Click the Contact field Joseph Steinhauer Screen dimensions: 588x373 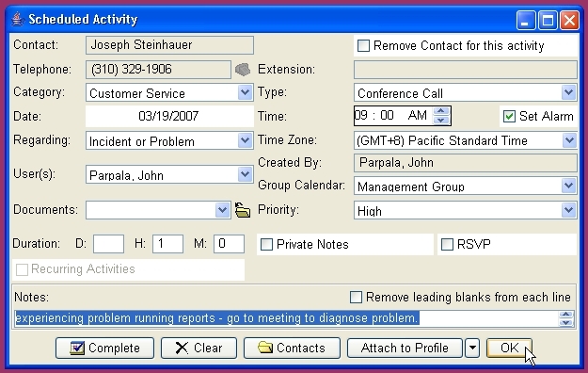coord(169,45)
